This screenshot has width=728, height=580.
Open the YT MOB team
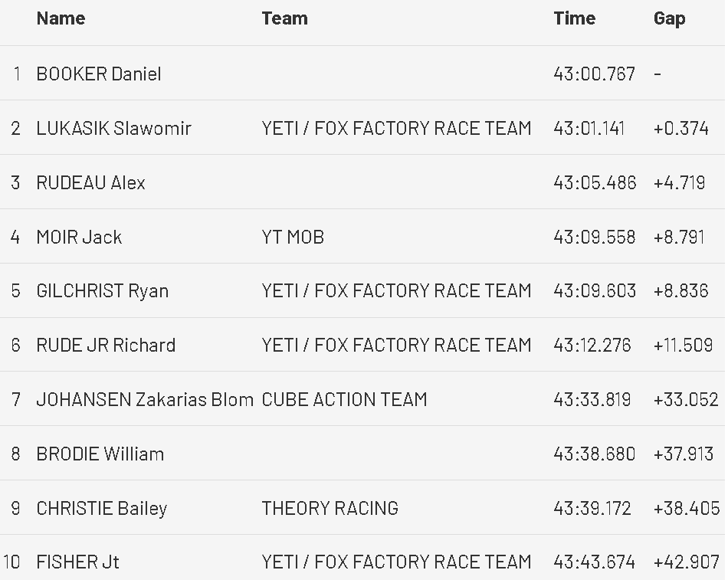[293, 237]
